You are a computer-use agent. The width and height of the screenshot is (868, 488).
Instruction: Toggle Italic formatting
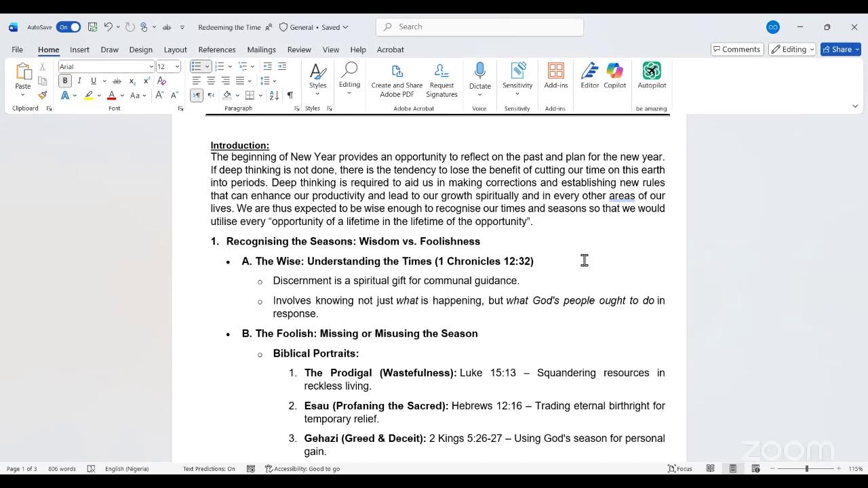(x=79, y=81)
